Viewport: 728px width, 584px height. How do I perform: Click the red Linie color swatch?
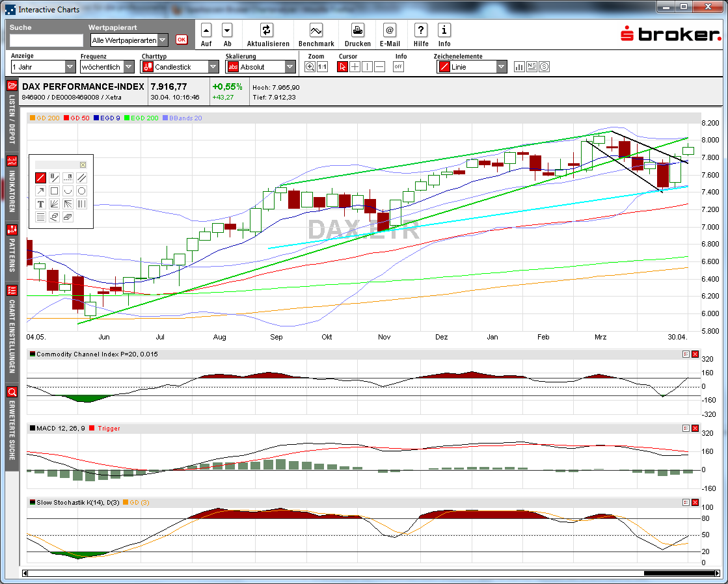[x=445, y=66]
